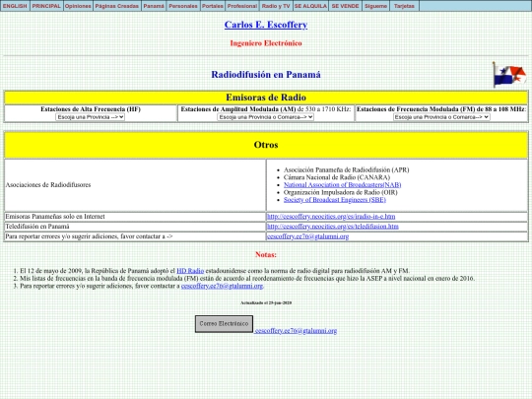The width and height of the screenshot is (532, 399).
Task: Click the Actualizado date line
Action: coord(266,302)
